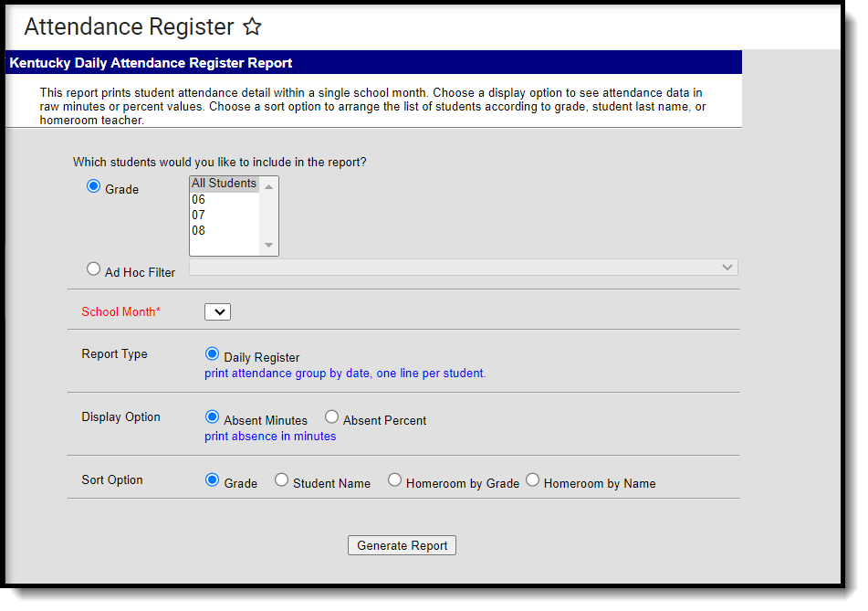Open the Ad Hoc Filter dropdown
The image size is (868, 611).
click(464, 267)
